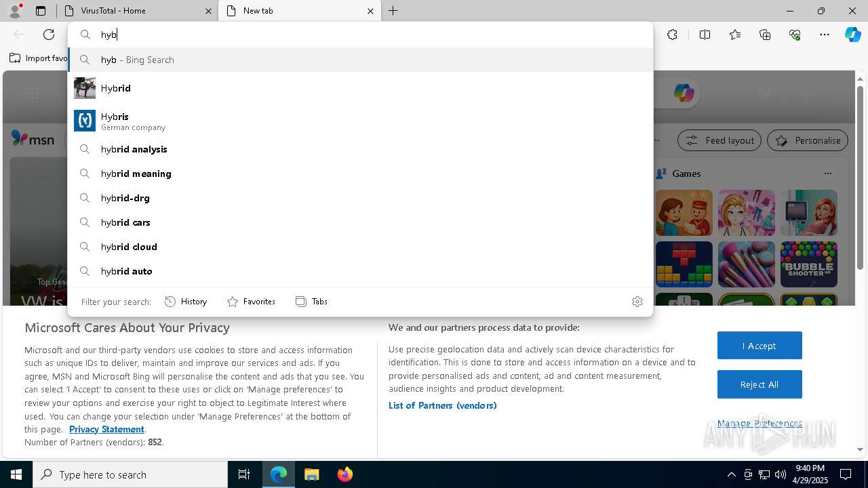Launch Firefox from taskbar
Image resolution: width=868 pixels, height=488 pixels.
coord(344,474)
